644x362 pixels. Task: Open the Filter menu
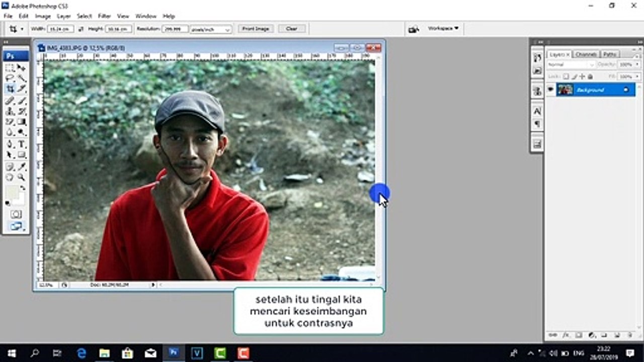tap(104, 16)
